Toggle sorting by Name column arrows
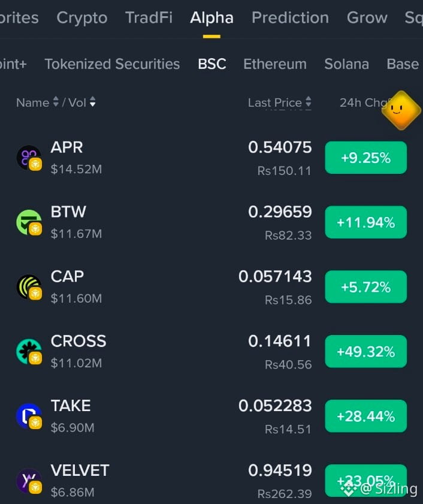 [x=56, y=102]
